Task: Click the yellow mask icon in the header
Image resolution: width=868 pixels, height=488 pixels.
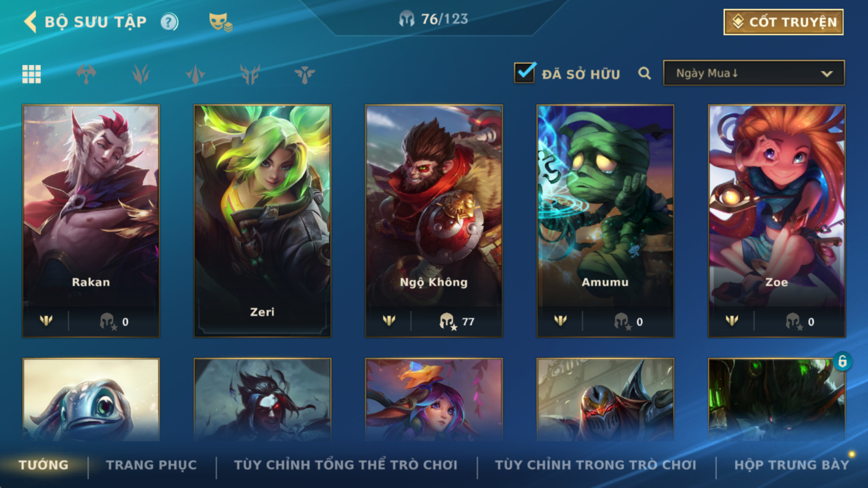Action: (x=220, y=22)
